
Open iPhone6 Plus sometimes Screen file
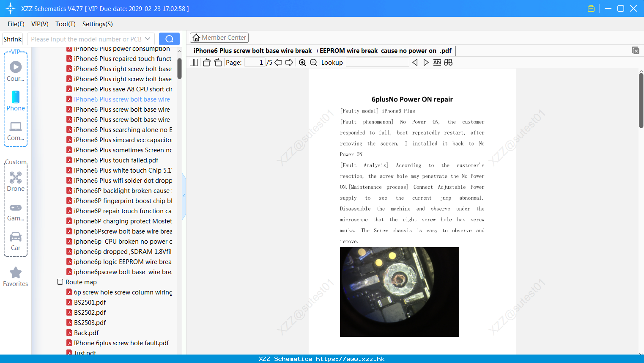[119, 150]
